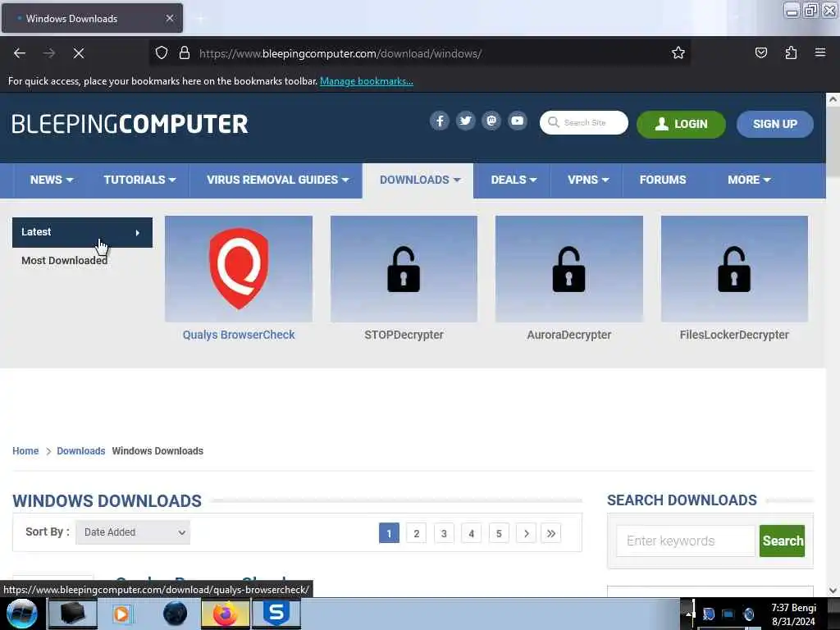The image size is (840, 630).
Task: Go to pagination page 3
Action: pos(444,533)
